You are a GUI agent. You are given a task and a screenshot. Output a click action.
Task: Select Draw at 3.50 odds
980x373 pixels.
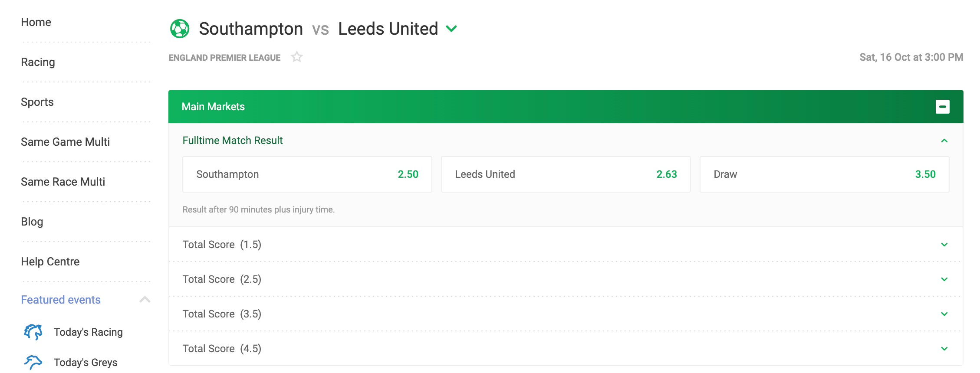click(825, 174)
